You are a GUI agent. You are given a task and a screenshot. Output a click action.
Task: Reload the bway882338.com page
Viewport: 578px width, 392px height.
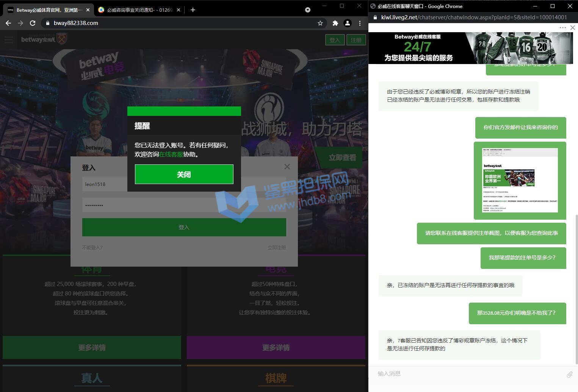point(33,23)
